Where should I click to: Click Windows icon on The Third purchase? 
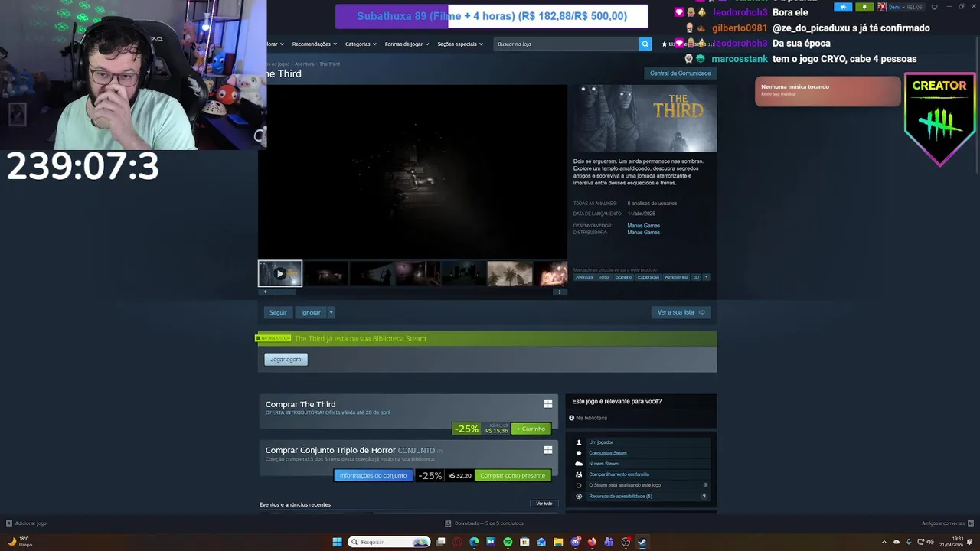(548, 404)
